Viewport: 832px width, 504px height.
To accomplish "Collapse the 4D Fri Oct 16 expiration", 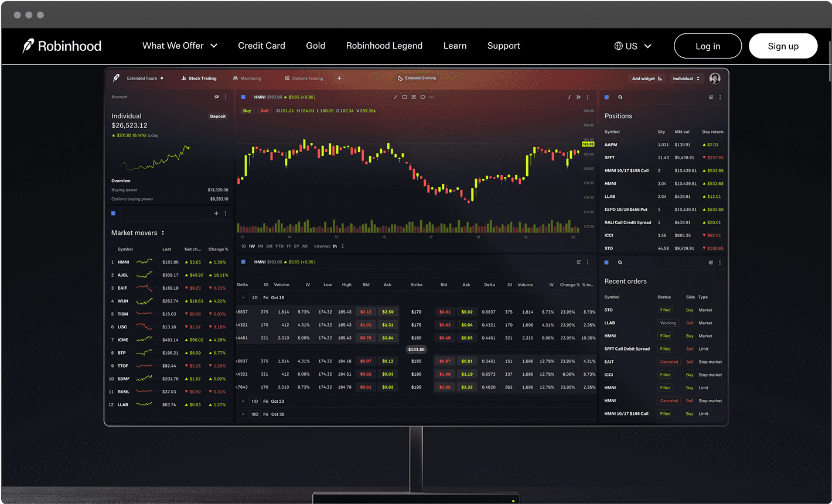I will pos(243,297).
